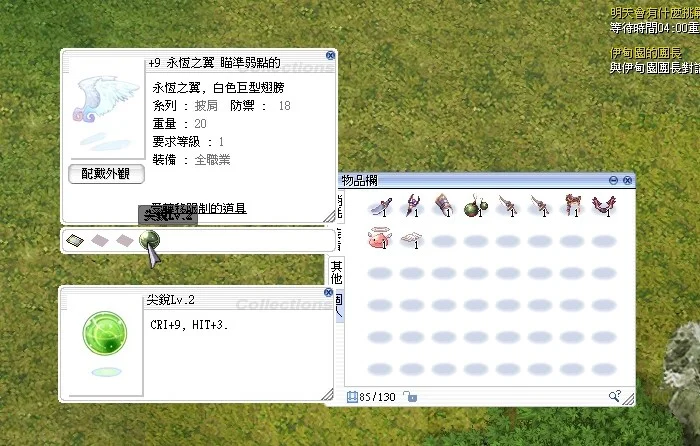Click the eternal wings preview image
The image size is (700, 446).
(x=105, y=107)
